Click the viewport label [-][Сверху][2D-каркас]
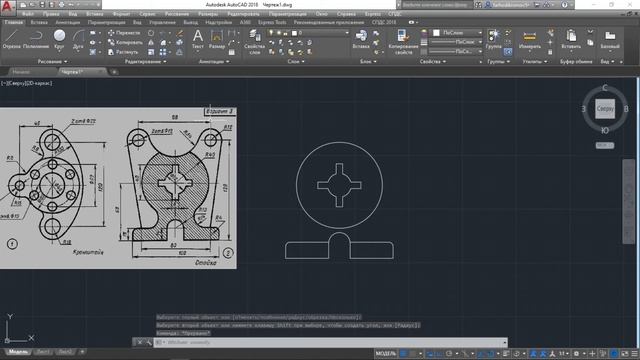Image resolution: width=640 pixels, height=360 pixels. [x=27, y=83]
